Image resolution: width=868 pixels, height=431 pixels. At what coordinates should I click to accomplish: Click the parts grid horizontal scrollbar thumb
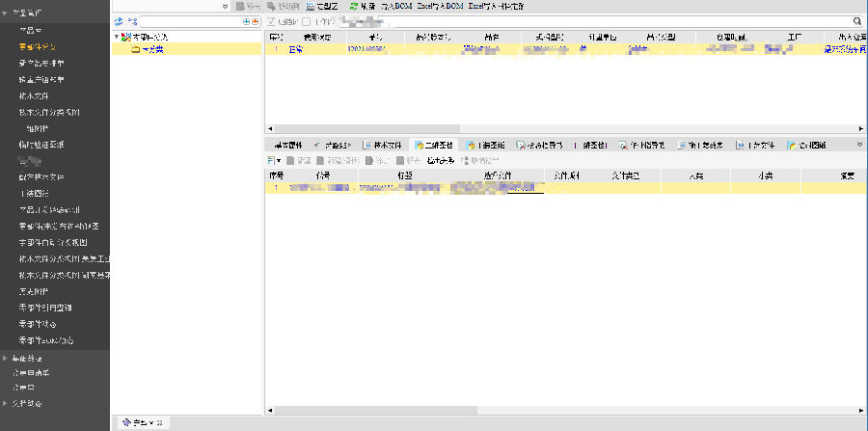click(x=367, y=128)
